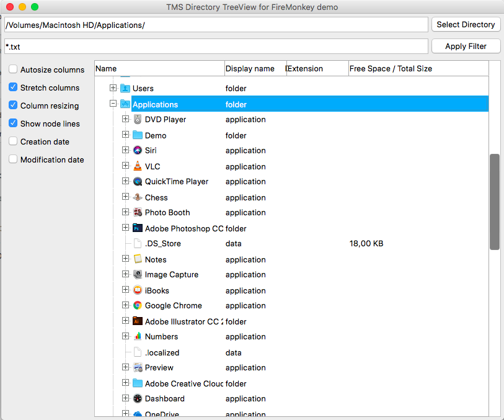The height and width of the screenshot is (420, 504).
Task: Click the Dashboard app icon
Action: (x=138, y=398)
